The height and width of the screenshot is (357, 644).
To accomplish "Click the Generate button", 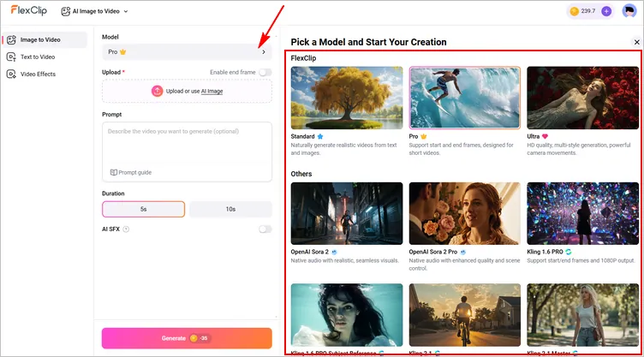I will pyautogui.click(x=187, y=338).
